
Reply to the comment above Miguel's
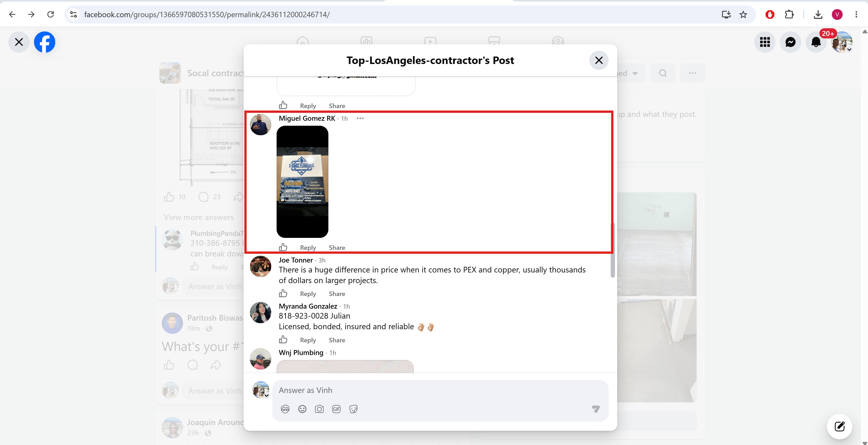pos(308,106)
